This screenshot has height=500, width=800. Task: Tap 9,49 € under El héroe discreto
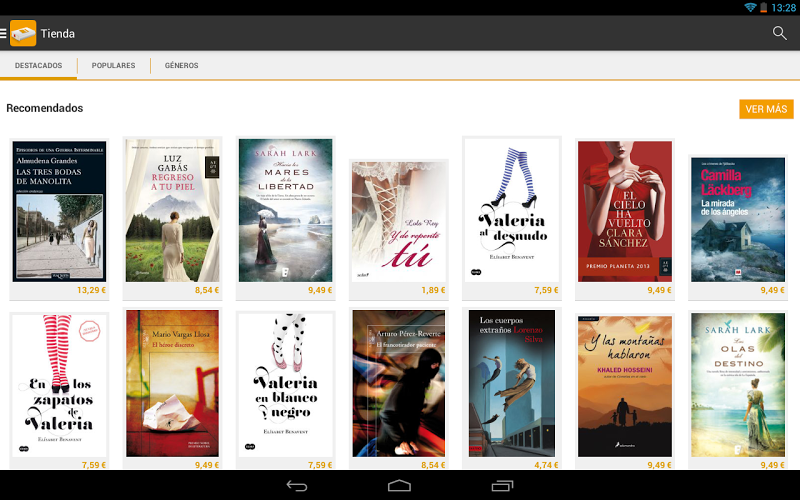(207, 465)
